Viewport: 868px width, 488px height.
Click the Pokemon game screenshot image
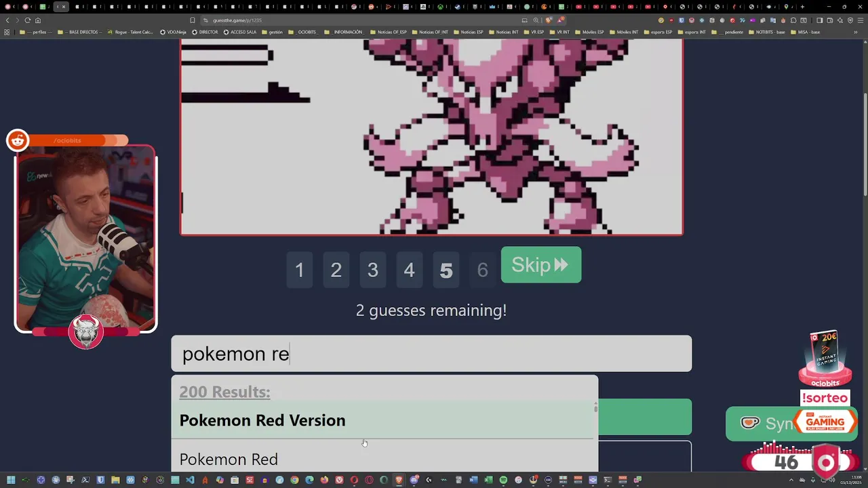coord(431,137)
